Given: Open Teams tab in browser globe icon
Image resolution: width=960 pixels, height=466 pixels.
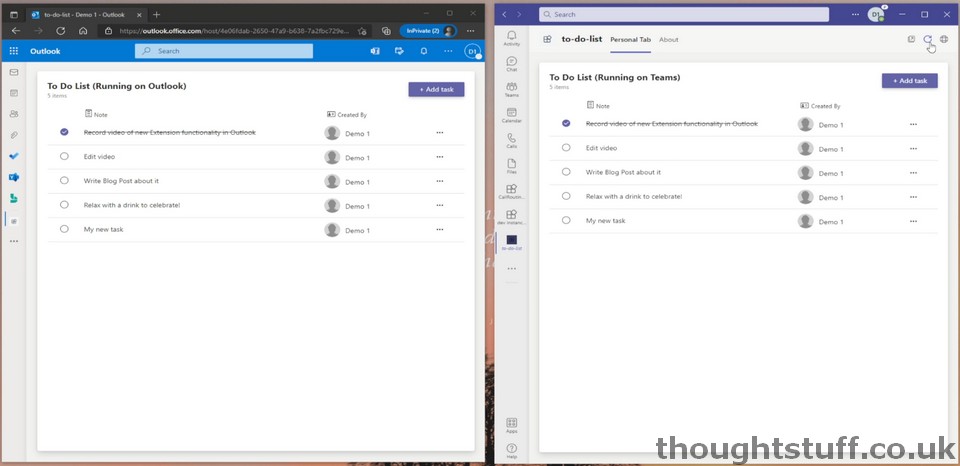Looking at the screenshot, I should [x=944, y=39].
